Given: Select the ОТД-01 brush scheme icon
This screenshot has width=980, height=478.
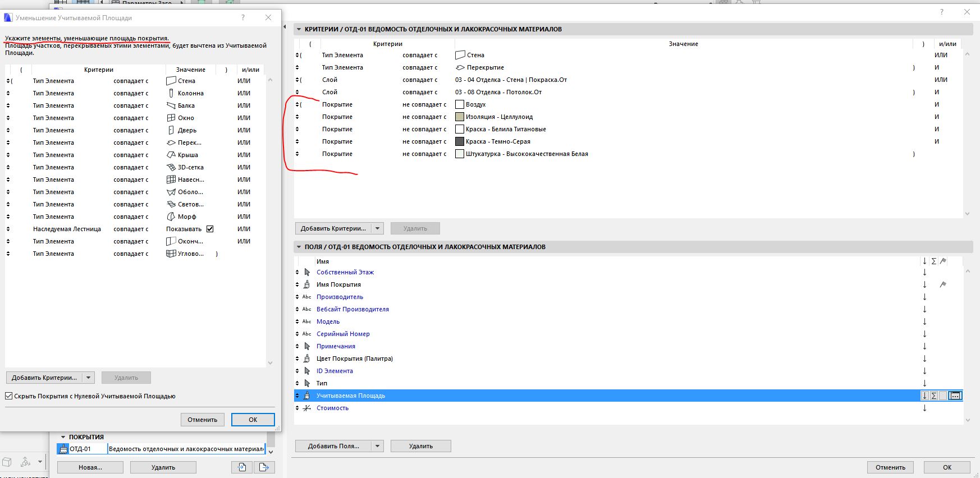Looking at the screenshot, I should coord(62,449).
